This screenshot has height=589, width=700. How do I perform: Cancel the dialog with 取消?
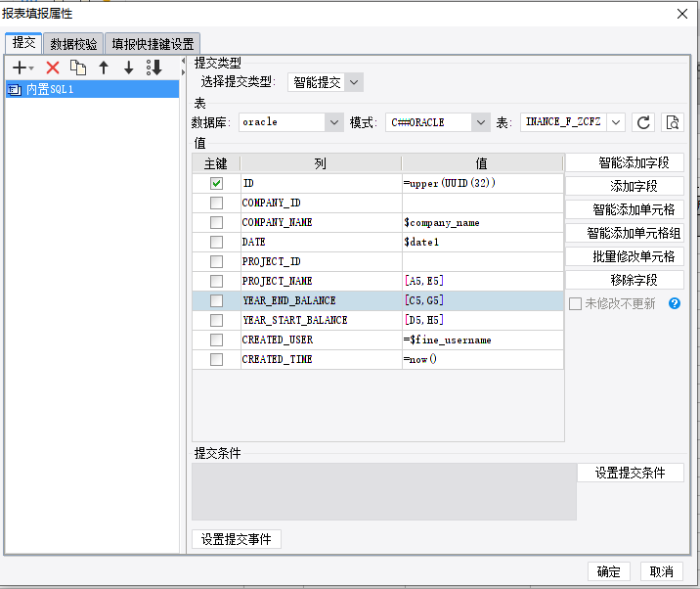pyautogui.click(x=661, y=571)
